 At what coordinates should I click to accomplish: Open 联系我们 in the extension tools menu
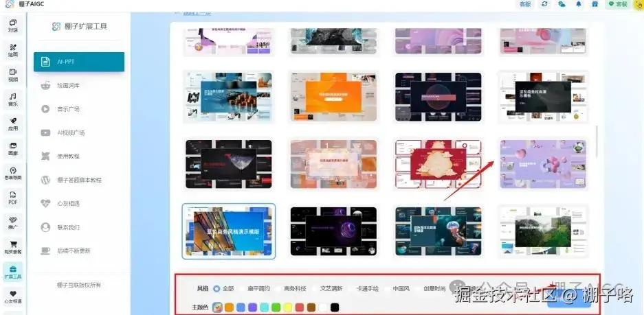coord(79,227)
